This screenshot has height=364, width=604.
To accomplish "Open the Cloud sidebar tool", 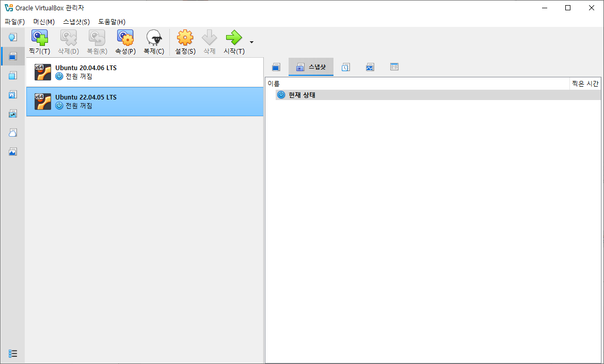I will click(x=13, y=133).
